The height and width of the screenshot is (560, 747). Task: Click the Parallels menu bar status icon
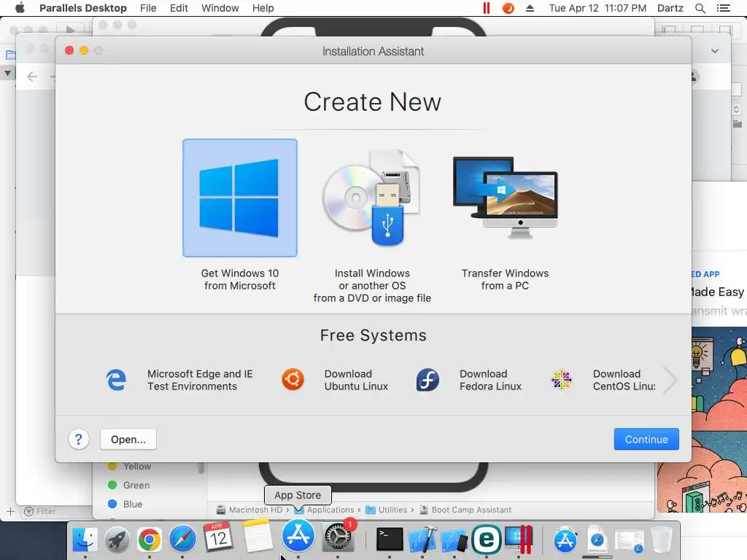point(486,8)
